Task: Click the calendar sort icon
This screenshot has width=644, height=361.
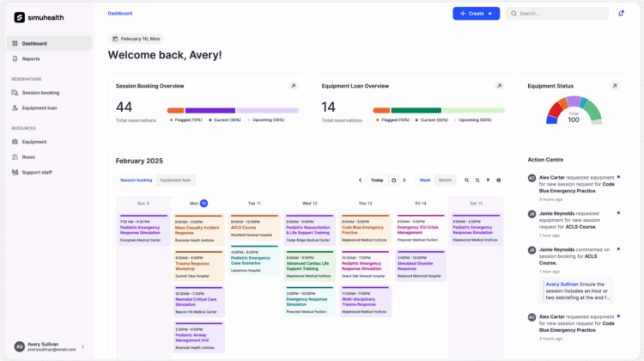Action: click(477, 180)
